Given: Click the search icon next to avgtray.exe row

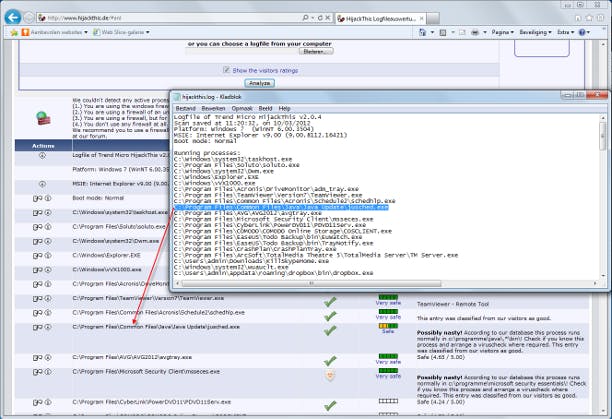Looking at the screenshot, I should 37,357.
